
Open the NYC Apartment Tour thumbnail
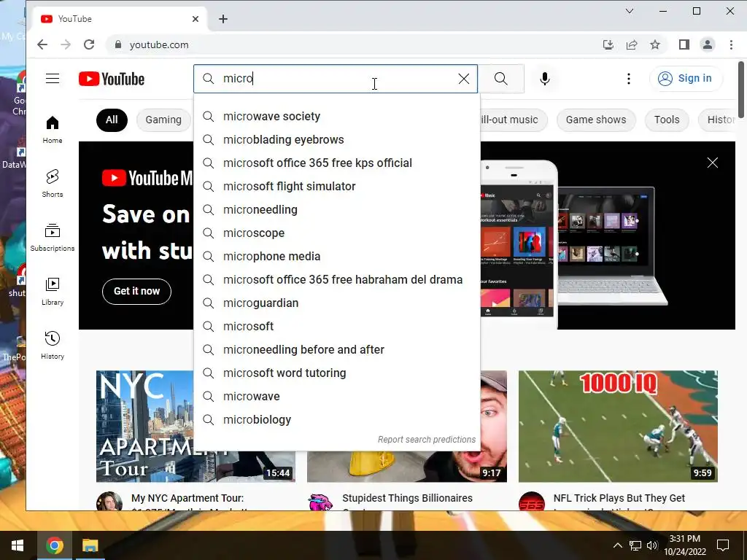point(145,426)
